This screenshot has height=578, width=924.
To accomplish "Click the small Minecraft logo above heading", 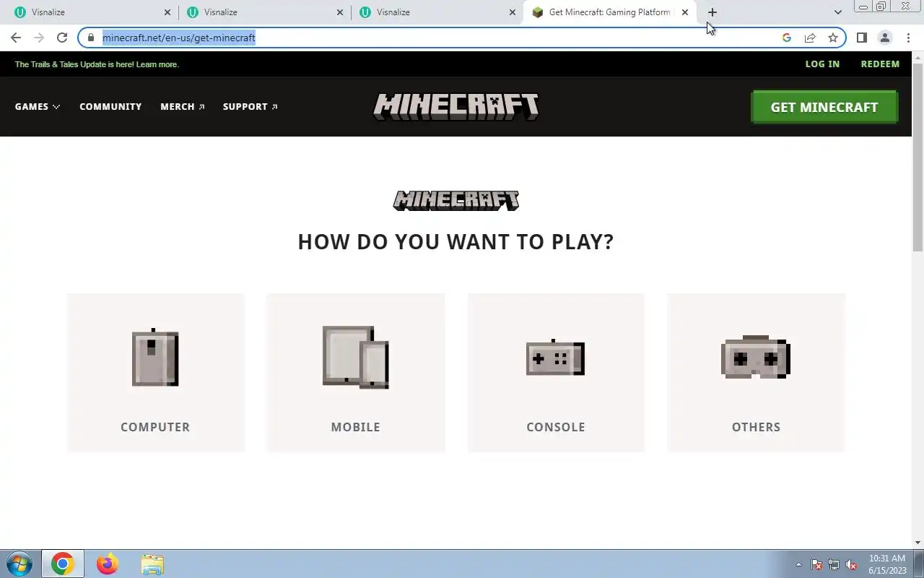I will 456,200.
